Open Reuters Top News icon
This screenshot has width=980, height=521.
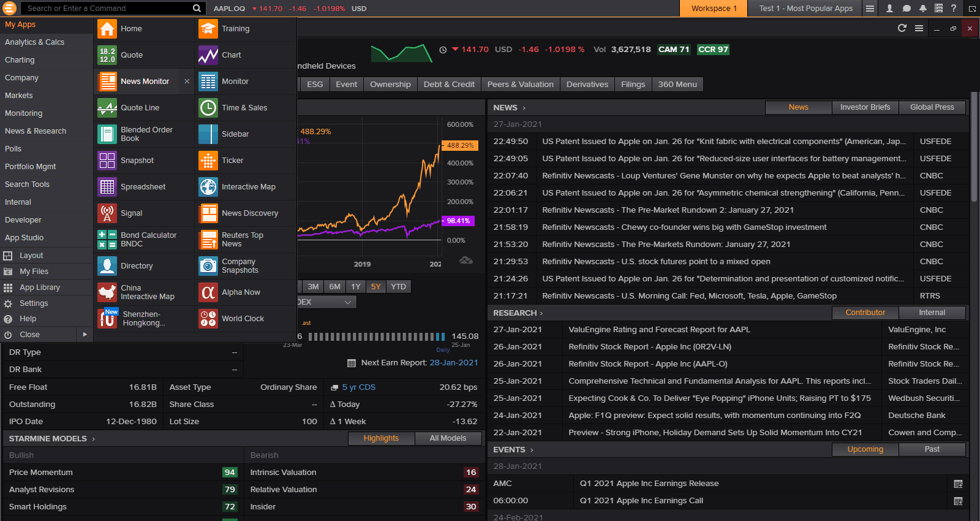coord(208,240)
